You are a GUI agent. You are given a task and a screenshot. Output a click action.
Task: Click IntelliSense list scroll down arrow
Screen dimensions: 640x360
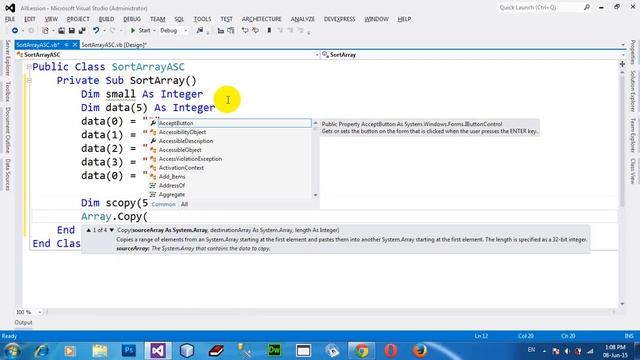[316, 195]
